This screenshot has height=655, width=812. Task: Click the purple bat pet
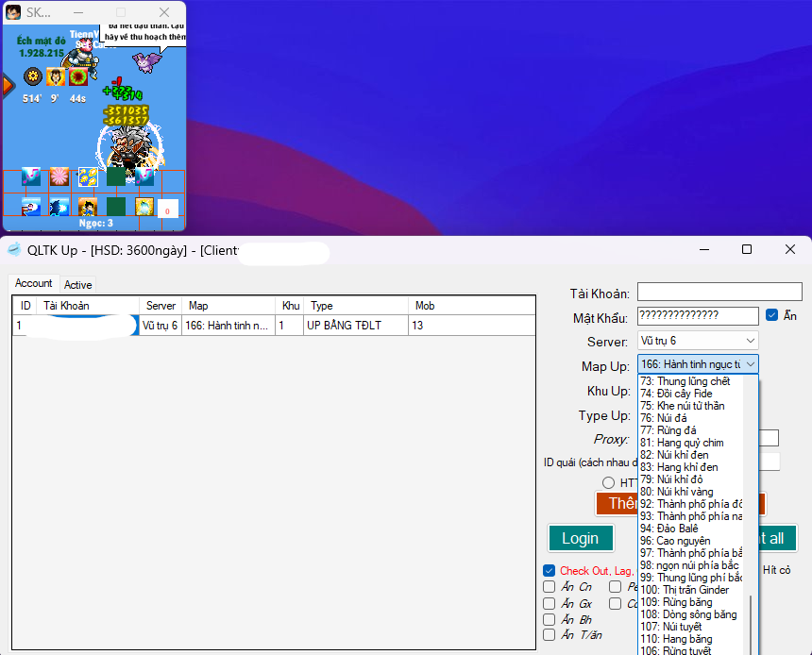pyautogui.click(x=146, y=62)
